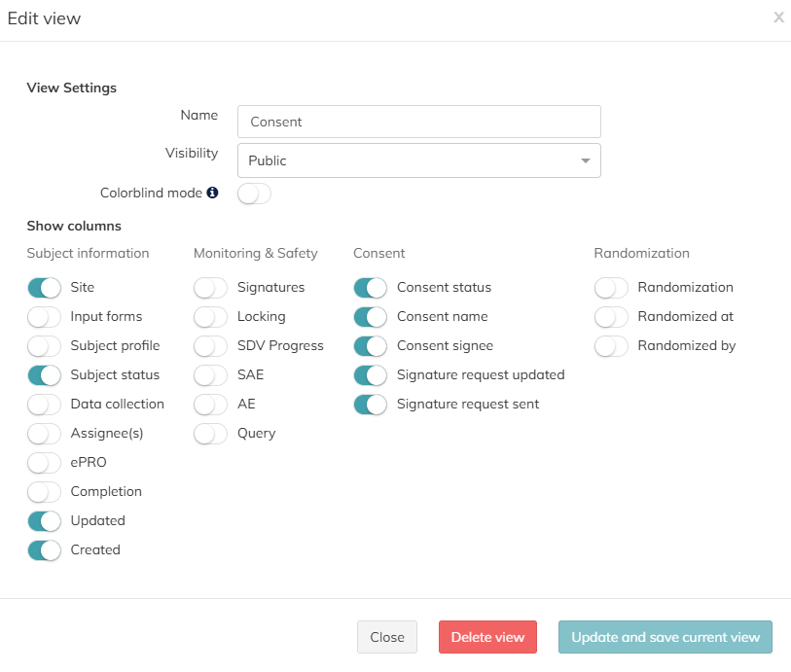Click Update and save current view
The width and height of the screenshot is (791, 672).
pos(665,637)
